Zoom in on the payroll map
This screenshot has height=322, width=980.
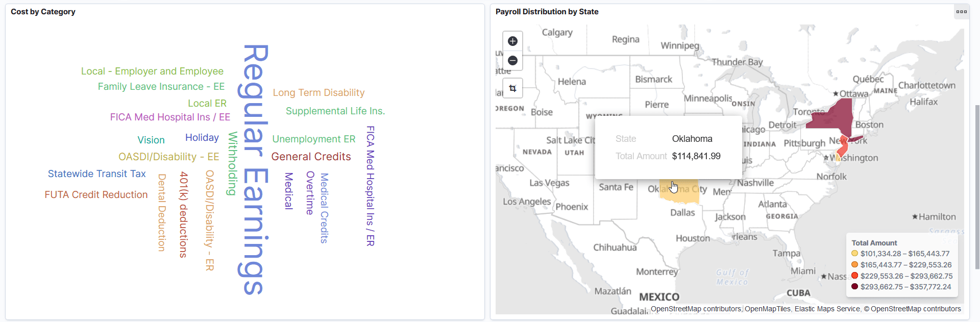point(512,41)
